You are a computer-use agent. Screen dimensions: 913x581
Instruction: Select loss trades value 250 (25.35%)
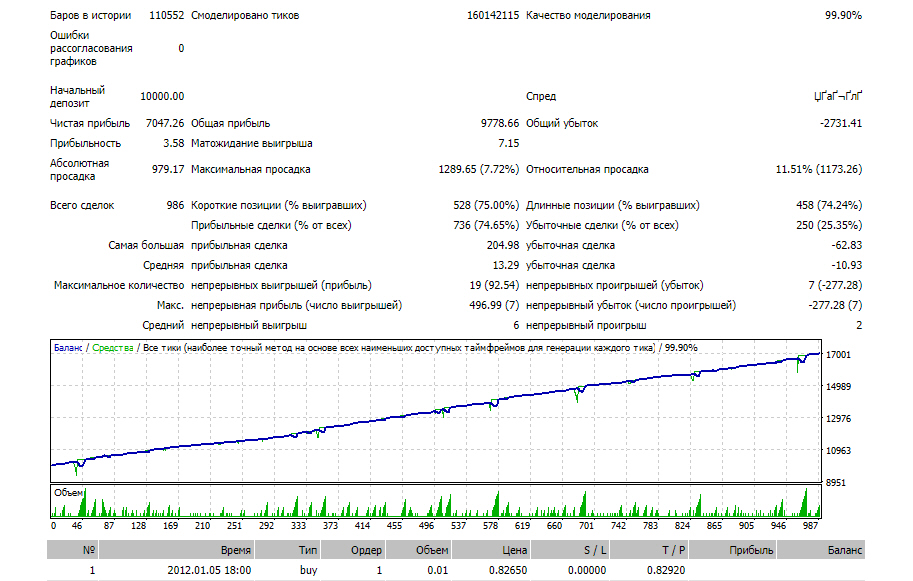click(x=829, y=225)
